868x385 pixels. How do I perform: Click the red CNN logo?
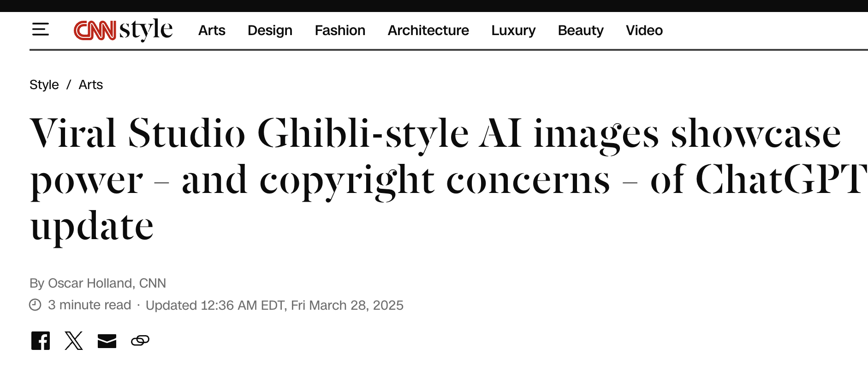pyautogui.click(x=95, y=30)
